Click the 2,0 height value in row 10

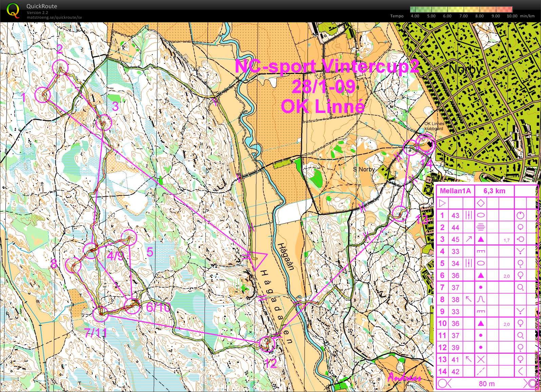click(506, 325)
